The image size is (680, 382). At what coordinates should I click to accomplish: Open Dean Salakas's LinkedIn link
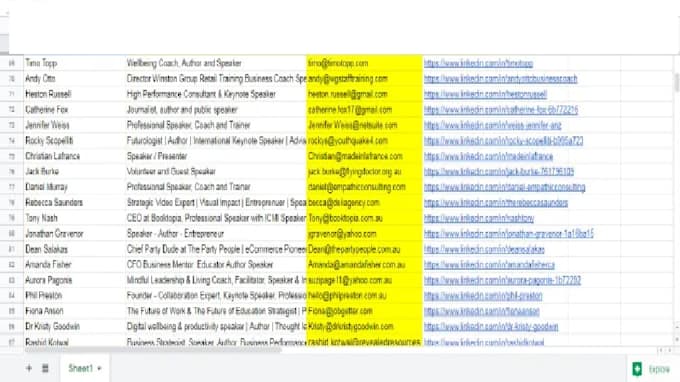click(x=484, y=249)
